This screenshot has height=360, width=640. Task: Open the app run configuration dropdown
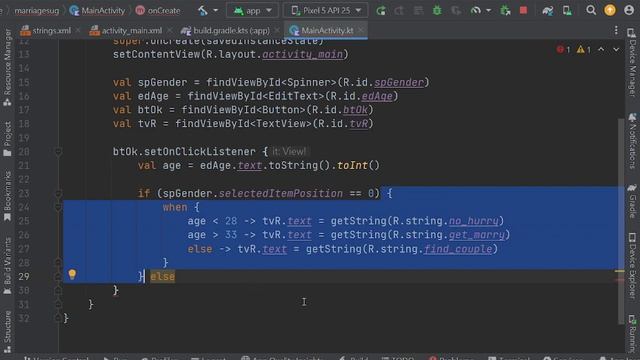(x=252, y=11)
